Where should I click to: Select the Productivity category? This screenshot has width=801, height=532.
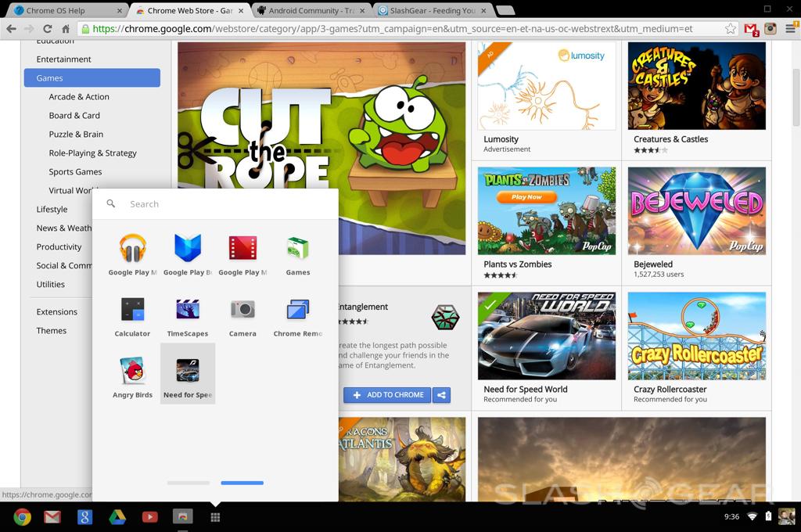(x=58, y=247)
